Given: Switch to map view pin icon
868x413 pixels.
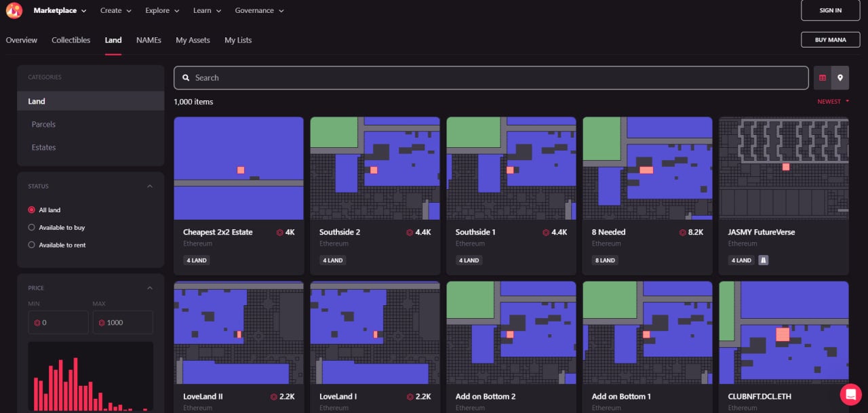Looking at the screenshot, I should click(x=840, y=78).
